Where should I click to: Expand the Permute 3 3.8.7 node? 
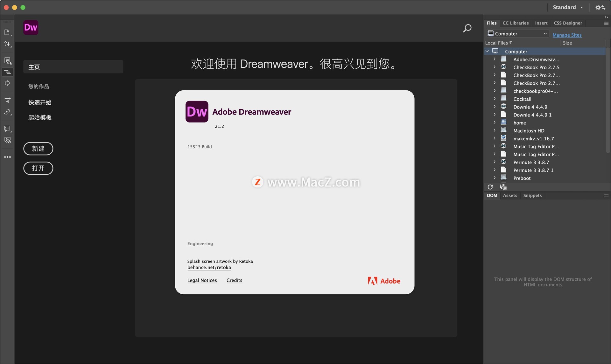coord(495,162)
